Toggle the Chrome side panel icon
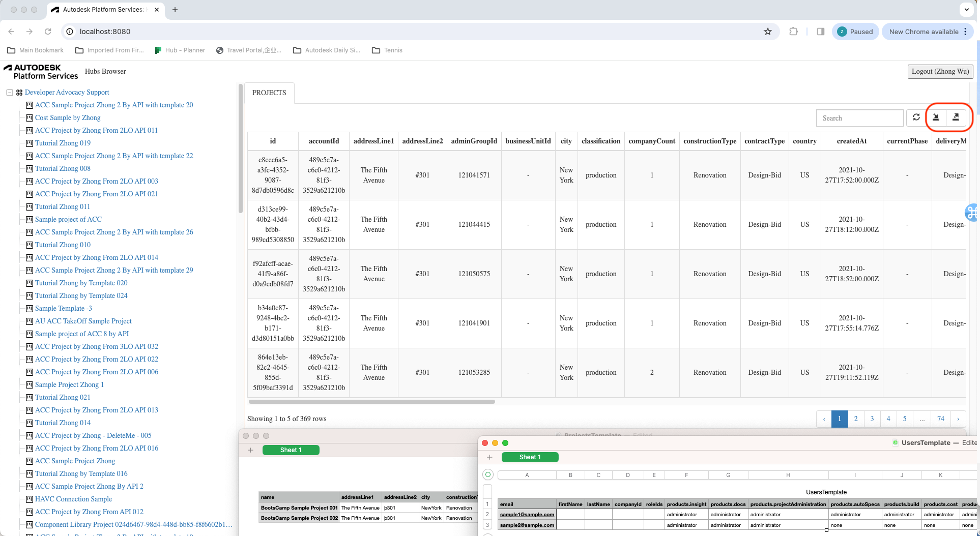Screen dimensions: 980x536 (820, 32)
